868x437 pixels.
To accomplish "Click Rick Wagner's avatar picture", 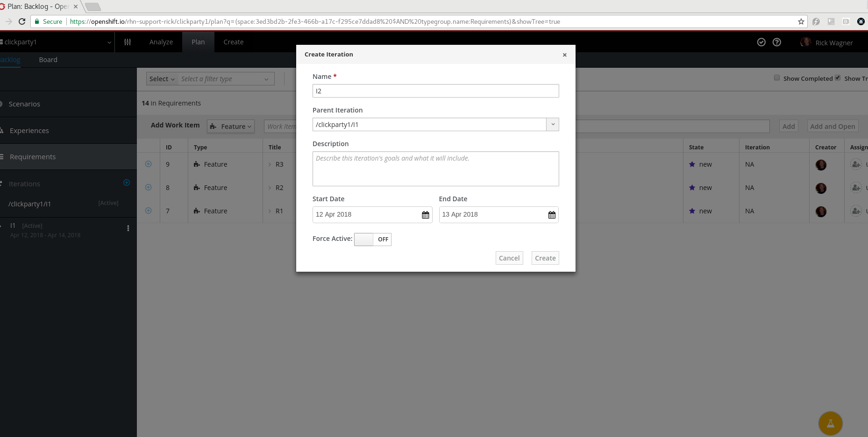I will (805, 42).
